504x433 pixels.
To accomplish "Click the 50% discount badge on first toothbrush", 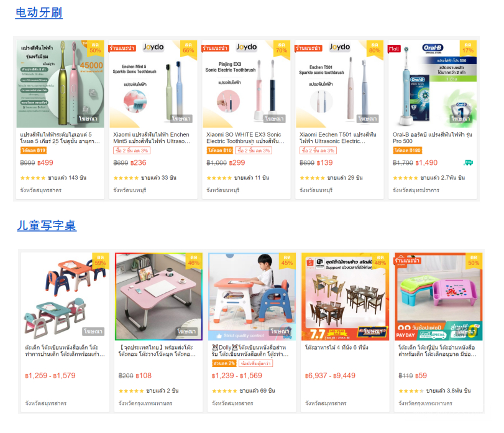I will [95, 48].
